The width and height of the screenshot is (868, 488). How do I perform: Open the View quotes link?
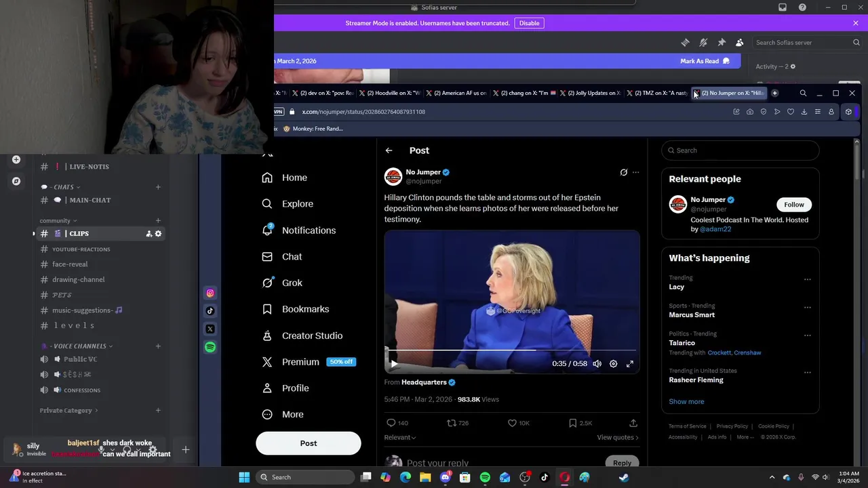pyautogui.click(x=618, y=438)
